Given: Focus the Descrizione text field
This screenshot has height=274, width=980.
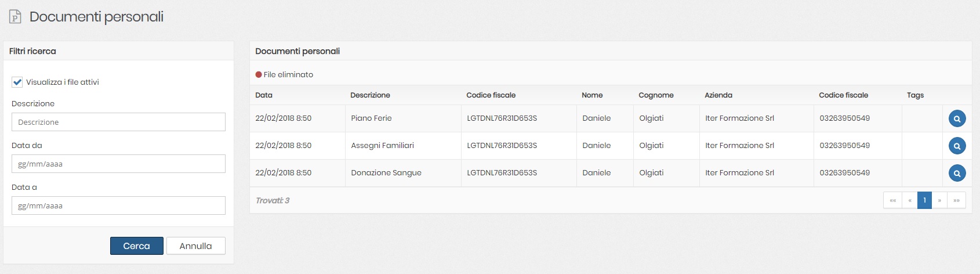Looking at the screenshot, I should [x=118, y=122].
